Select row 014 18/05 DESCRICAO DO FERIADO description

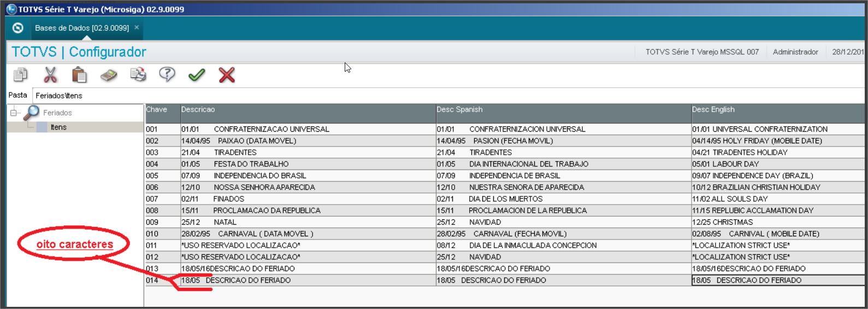point(308,280)
